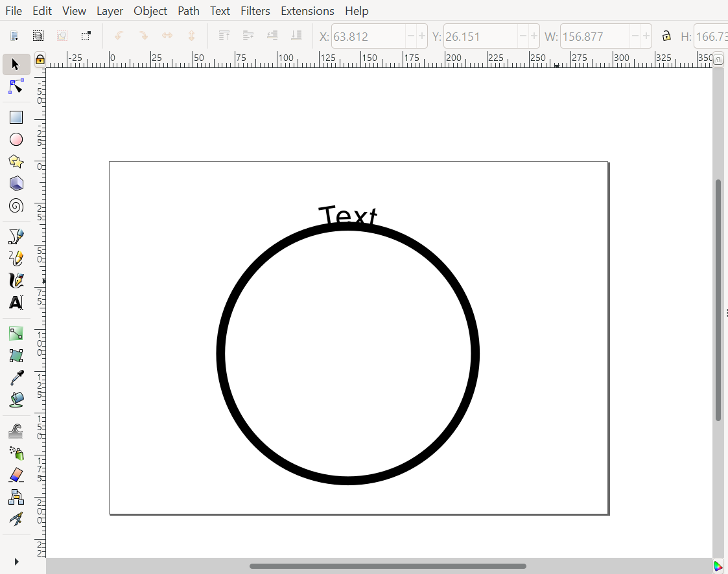Image resolution: width=728 pixels, height=574 pixels.
Task: Toggle the guides lock on the ruler
Action: pyautogui.click(x=40, y=59)
